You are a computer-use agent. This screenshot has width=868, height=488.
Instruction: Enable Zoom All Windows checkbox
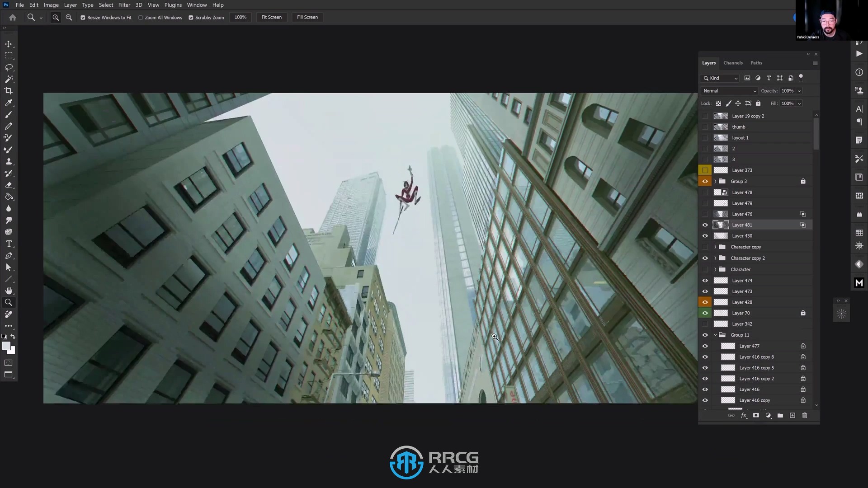pyautogui.click(x=141, y=18)
